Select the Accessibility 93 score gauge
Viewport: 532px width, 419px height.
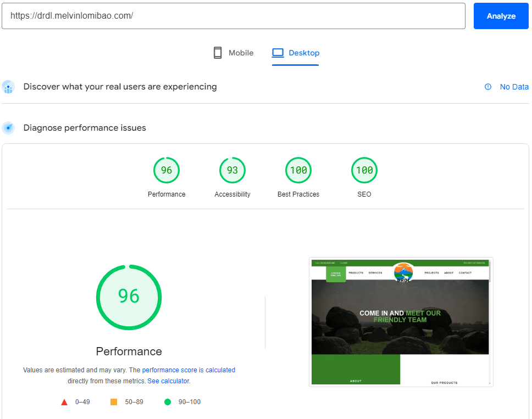point(232,170)
